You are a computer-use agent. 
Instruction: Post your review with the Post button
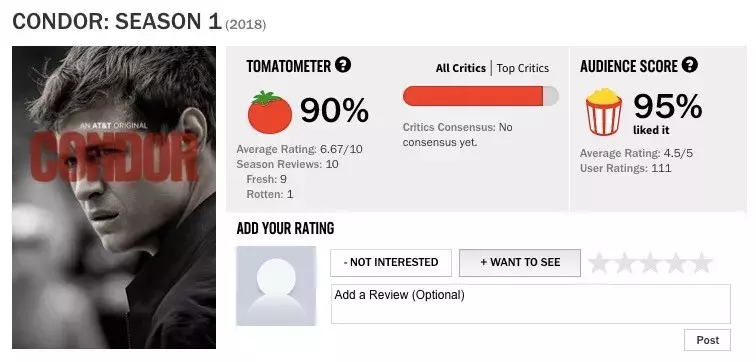707,340
